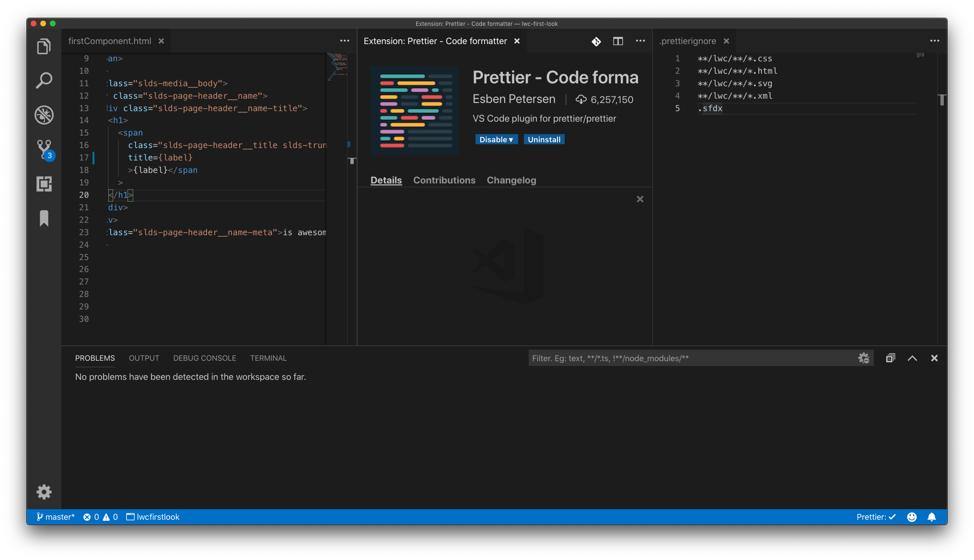974x560 pixels.
Task: Click the macOS green zoom button
Action: click(53, 23)
